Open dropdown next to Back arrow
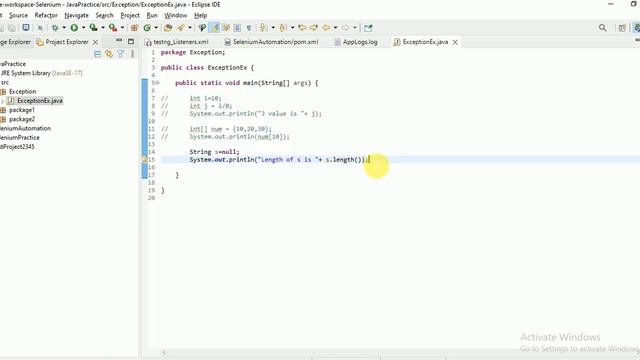The image size is (640, 360). click(x=336, y=28)
